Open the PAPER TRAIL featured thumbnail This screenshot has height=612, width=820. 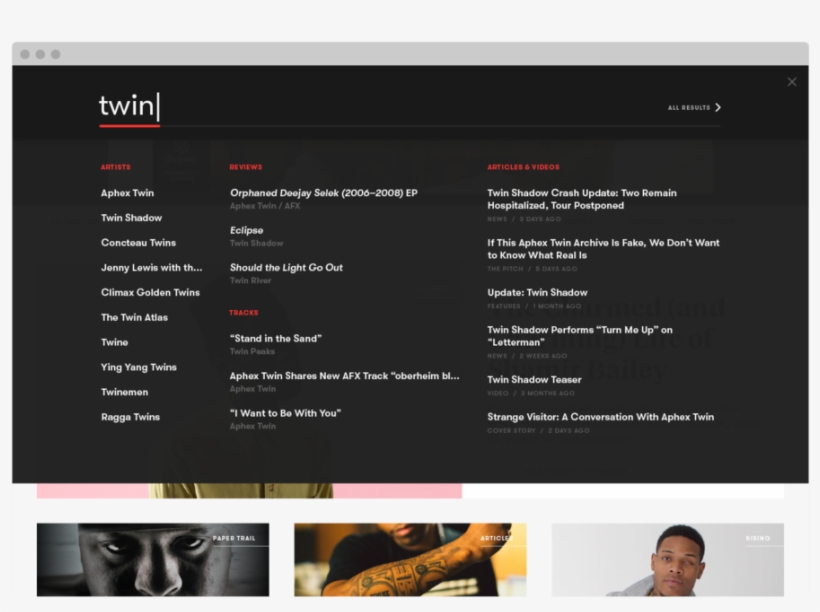point(152,560)
